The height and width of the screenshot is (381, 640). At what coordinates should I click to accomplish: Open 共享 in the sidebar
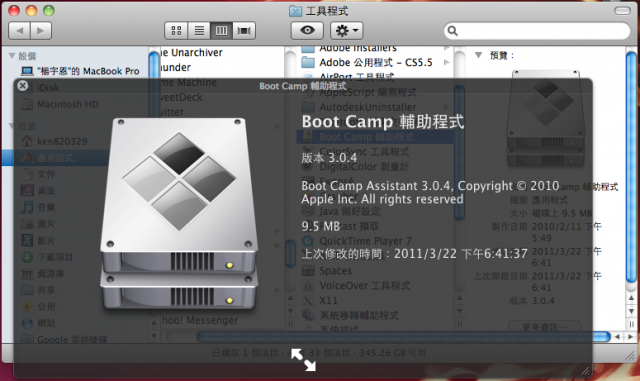tap(38, 290)
